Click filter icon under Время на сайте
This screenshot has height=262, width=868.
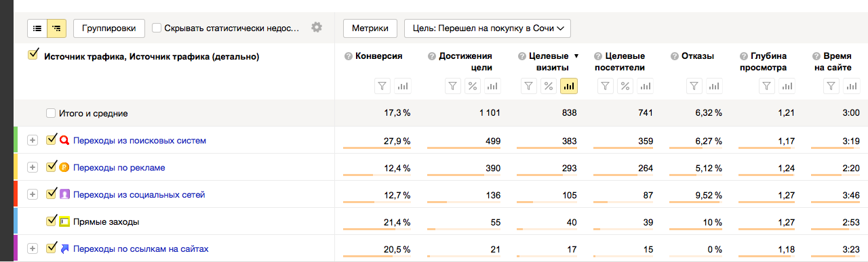point(832,86)
